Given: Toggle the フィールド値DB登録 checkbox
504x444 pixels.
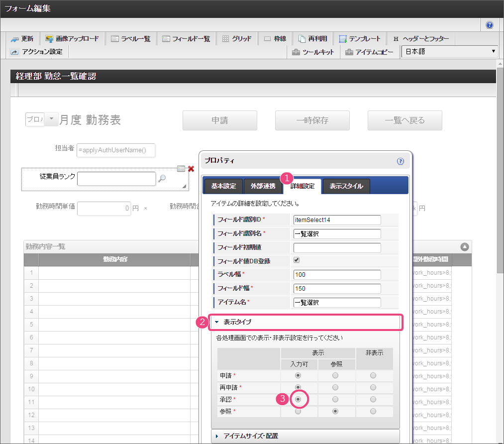Looking at the screenshot, I should [297, 260].
